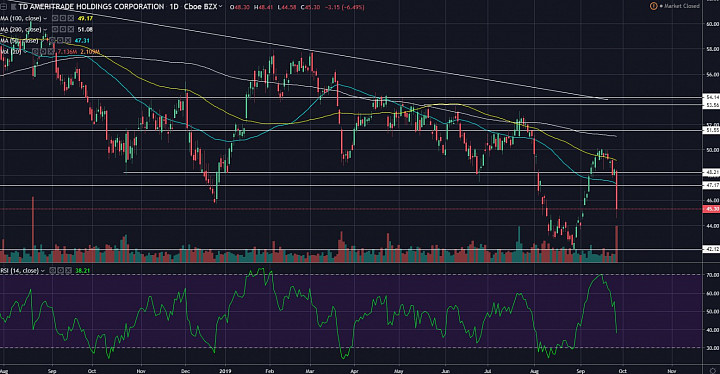The width and height of the screenshot is (720, 374).
Task: Click the RSI 30.00 scale label
Action: pyautogui.click(x=713, y=348)
